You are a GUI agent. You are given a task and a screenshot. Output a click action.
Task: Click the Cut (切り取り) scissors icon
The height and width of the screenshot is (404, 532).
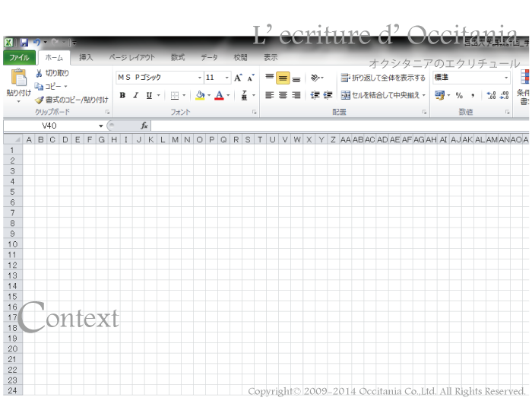point(39,73)
